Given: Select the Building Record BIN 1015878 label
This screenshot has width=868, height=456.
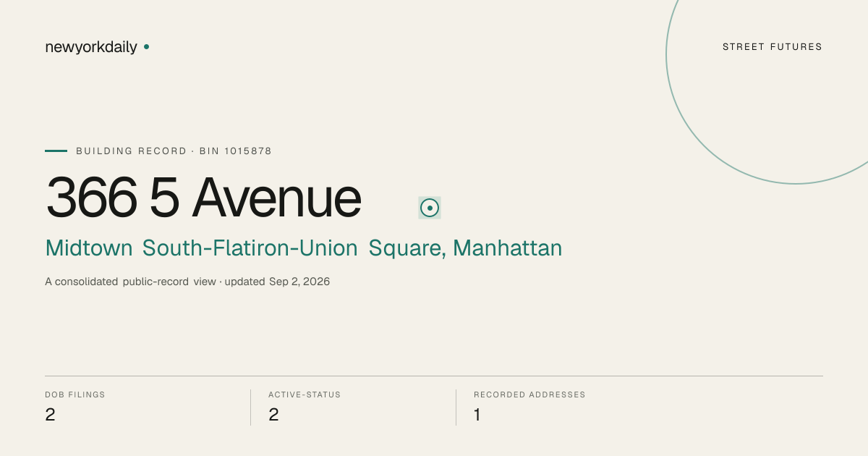Looking at the screenshot, I should pyautogui.click(x=174, y=151).
